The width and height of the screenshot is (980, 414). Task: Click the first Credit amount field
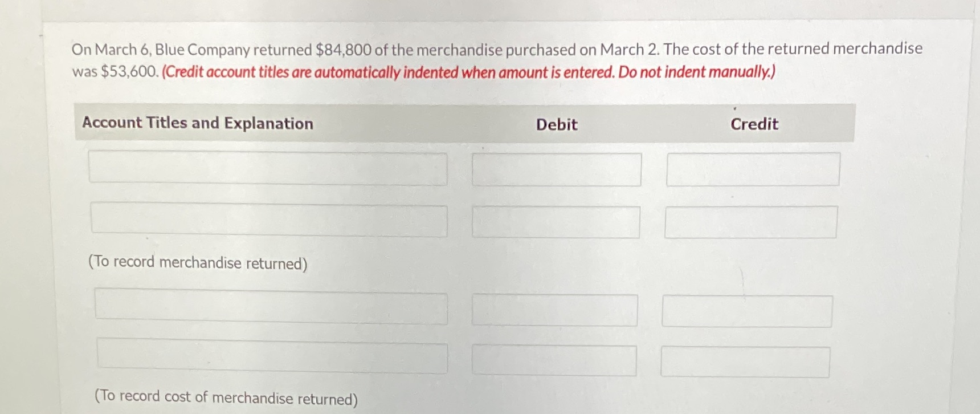click(x=753, y=168)
